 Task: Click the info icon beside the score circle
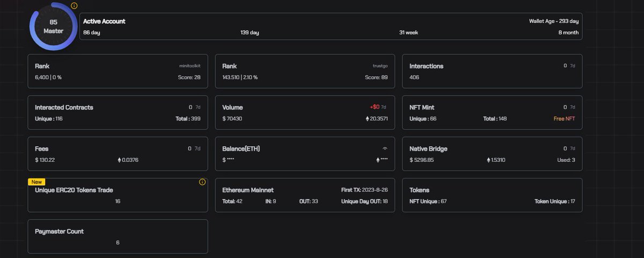74,6
